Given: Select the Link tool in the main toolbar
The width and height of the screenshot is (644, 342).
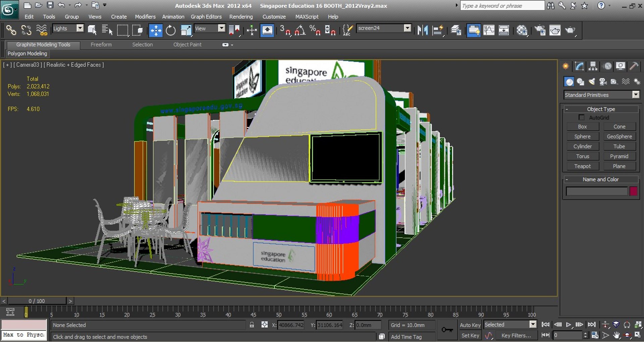Looking at the screenshot, I should (11, 30).
